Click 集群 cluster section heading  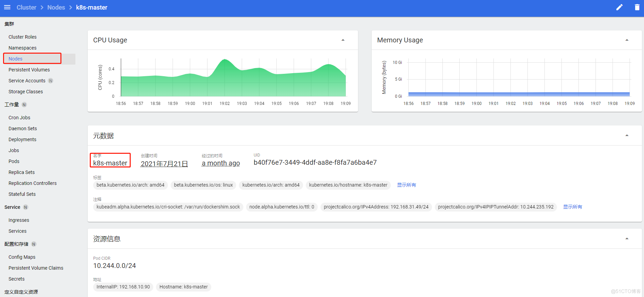click(x=9, y=24)
